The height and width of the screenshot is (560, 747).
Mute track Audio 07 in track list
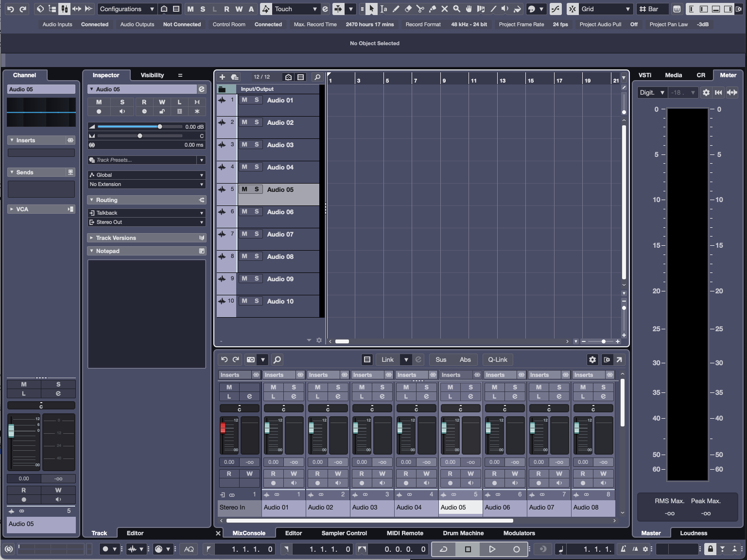(244, 234)
